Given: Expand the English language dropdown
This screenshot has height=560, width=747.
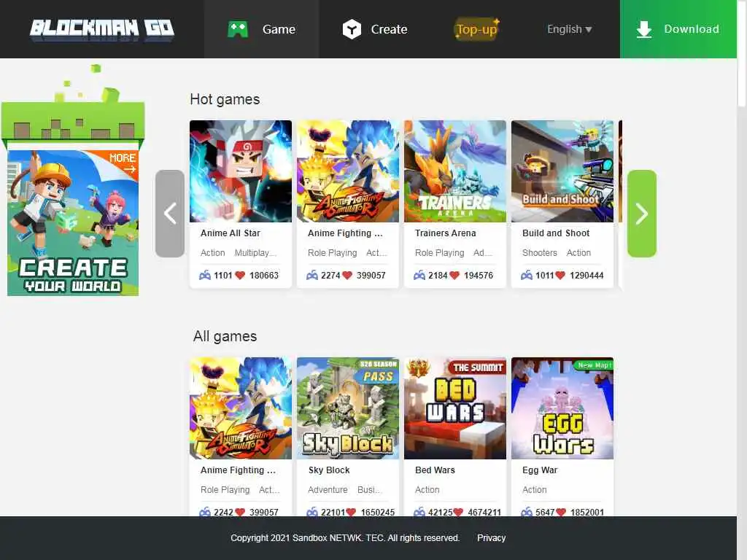Looking at the screenshot, I should pyautogui.click(x=569, y=29).
